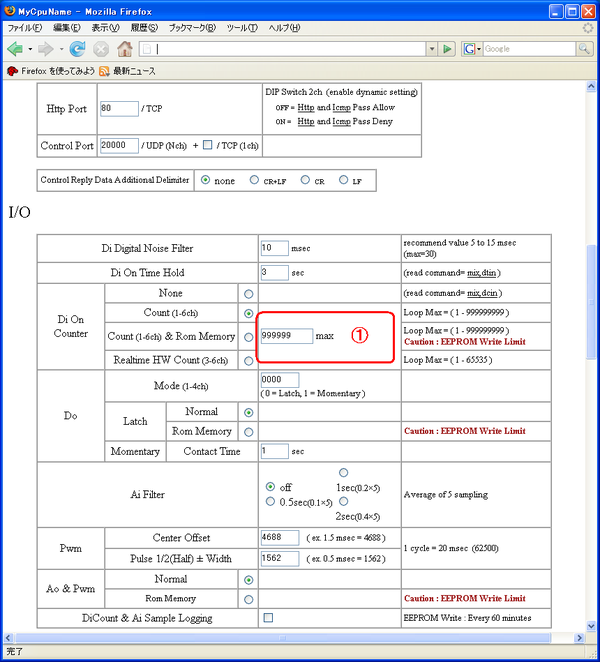
Task: Click the Firefox logo in title bar
Action: click(x=10, y=11)
